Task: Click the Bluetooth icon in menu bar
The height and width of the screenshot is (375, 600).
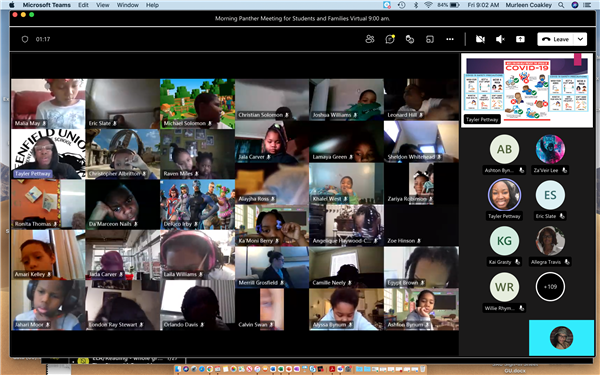Action: [x=416, y=5]
